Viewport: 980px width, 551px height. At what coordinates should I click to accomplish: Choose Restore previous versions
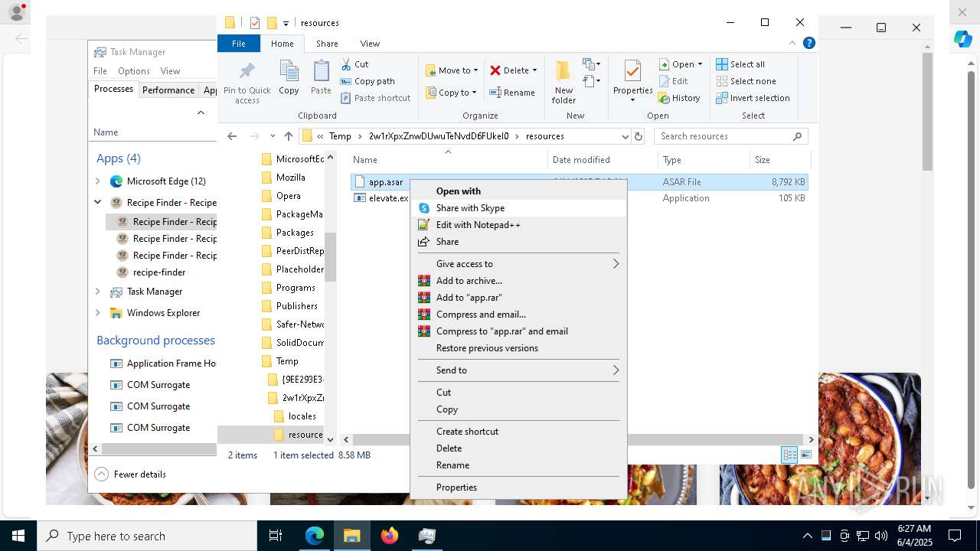pos(518,348)
